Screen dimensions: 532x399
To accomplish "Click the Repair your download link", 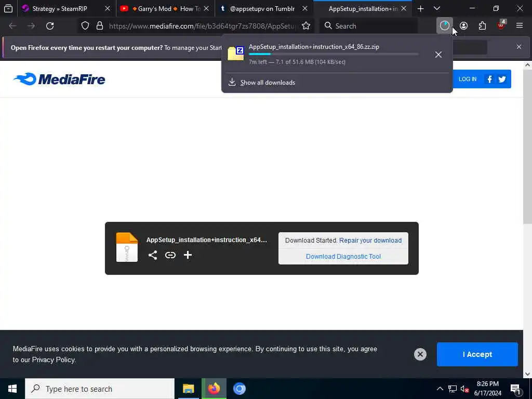I will coord(370,240).
